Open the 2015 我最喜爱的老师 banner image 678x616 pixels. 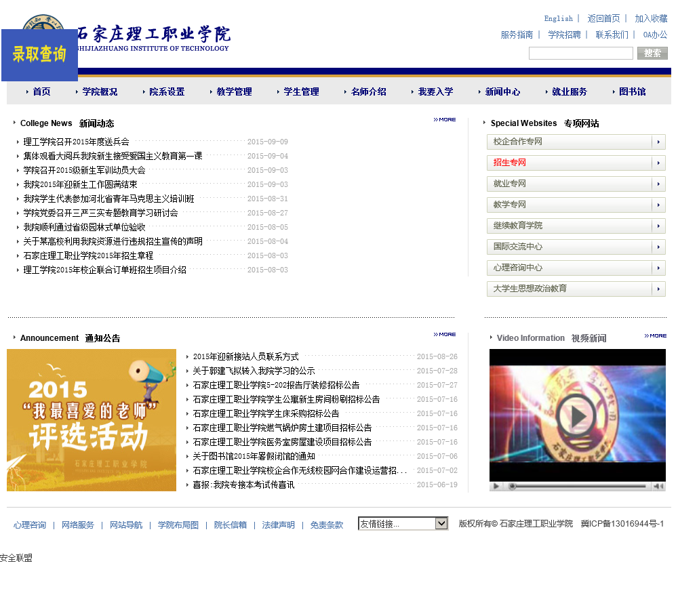point(92,420)
